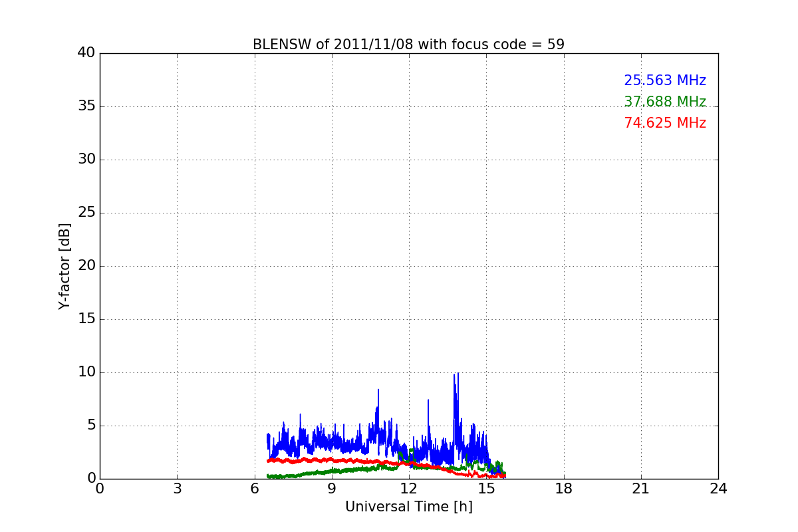Screen dimensions: 798x532
Task: Click the x-axis tick label 3
Action: 177,489
